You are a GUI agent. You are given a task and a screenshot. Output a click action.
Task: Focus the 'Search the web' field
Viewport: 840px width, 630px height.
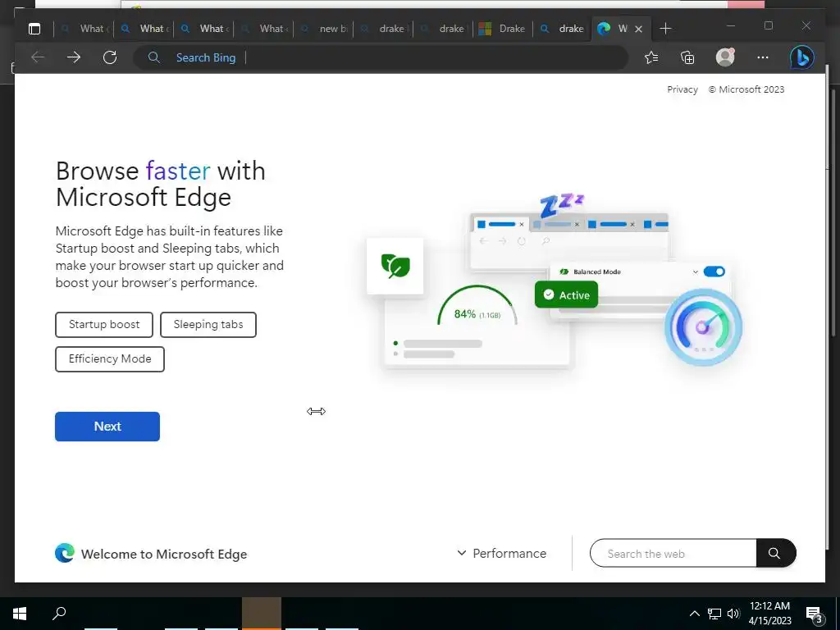tap(673, 553)
